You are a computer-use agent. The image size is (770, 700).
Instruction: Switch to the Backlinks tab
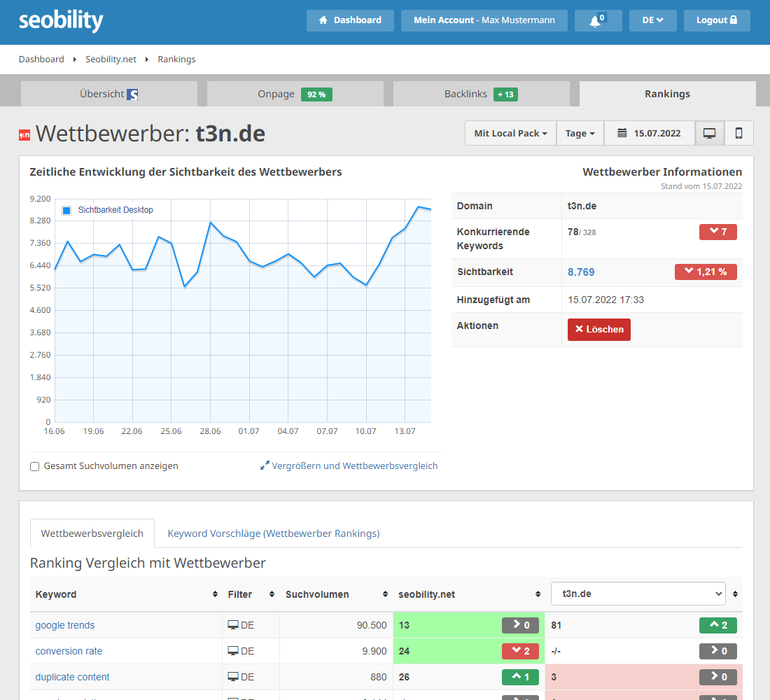482,94
